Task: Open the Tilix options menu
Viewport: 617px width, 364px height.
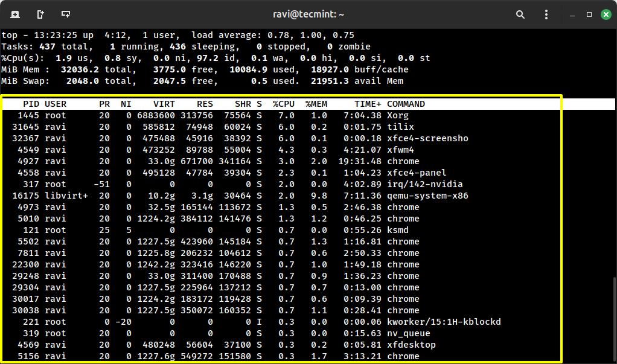Action: click(x=546, y=14)
